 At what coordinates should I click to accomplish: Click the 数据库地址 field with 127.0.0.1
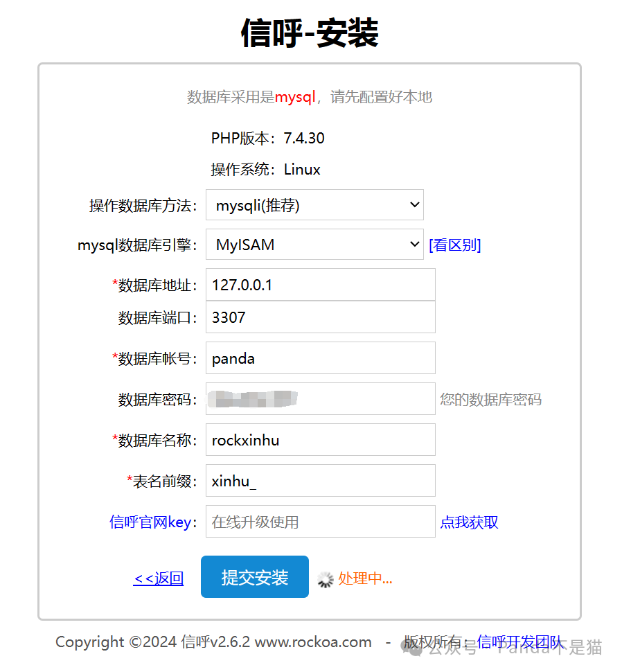pos(321,285)
